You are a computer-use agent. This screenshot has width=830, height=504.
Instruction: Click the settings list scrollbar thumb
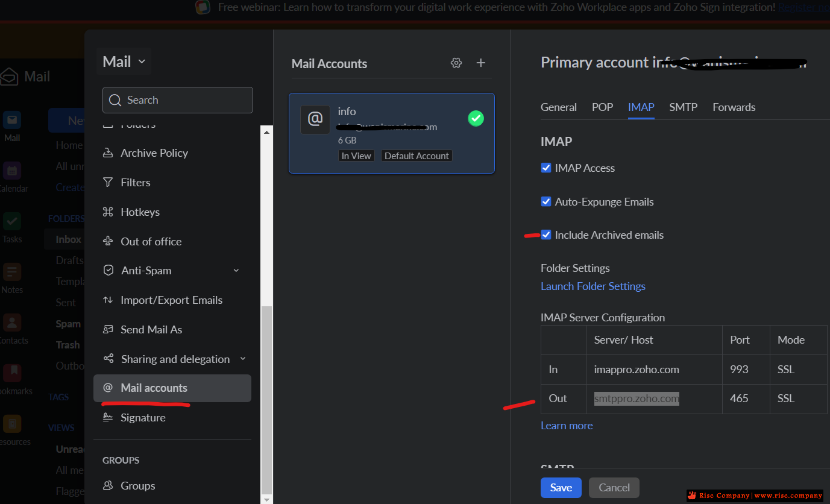coord(266,399)
